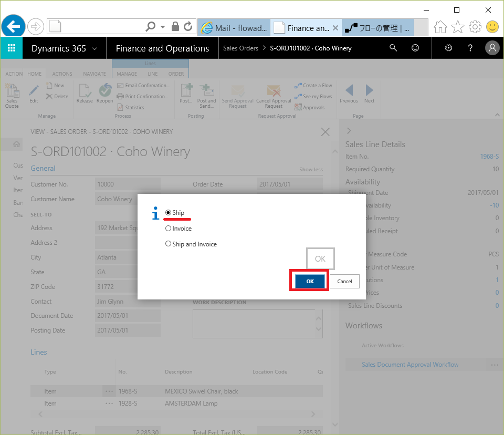Viewport: 504px width, 435px height.
Task: Refresh the page with reload icon
Action: 188,26
